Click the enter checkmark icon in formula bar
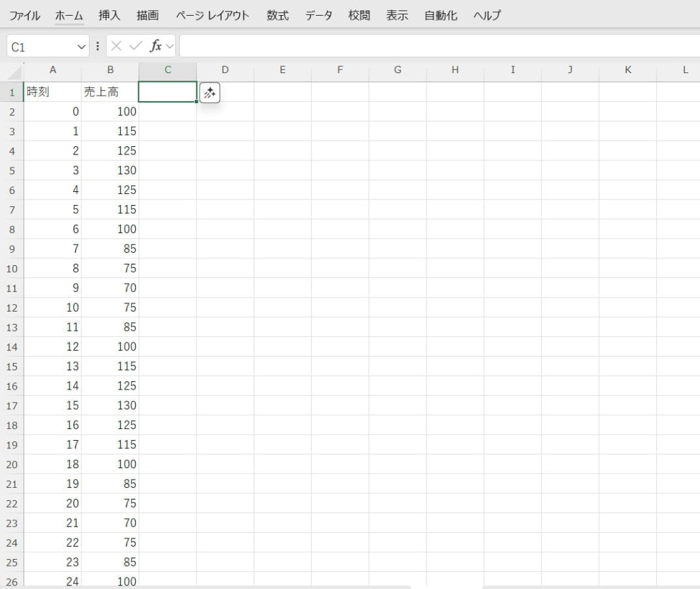 pyautogui.click(x=135, y=46)
